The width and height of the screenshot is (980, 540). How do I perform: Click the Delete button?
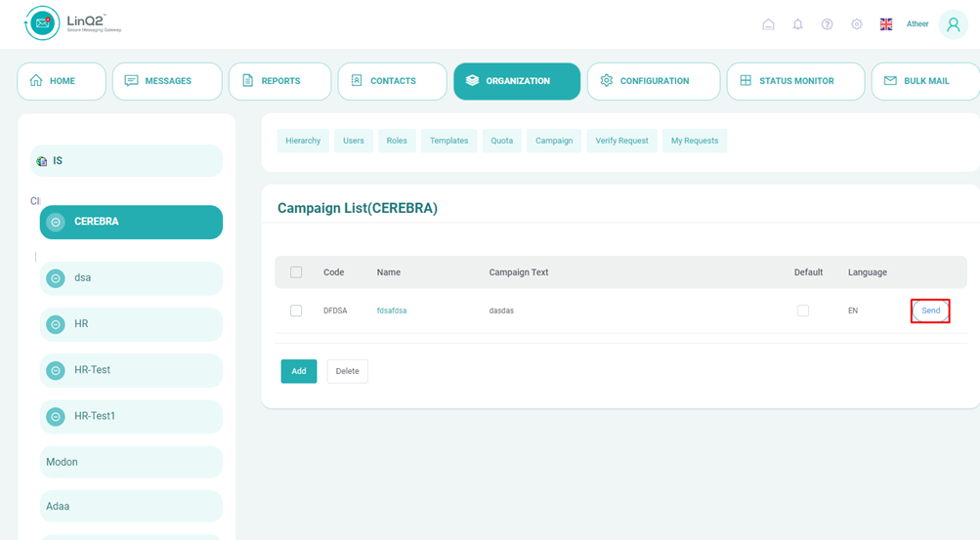pos(348,371)
